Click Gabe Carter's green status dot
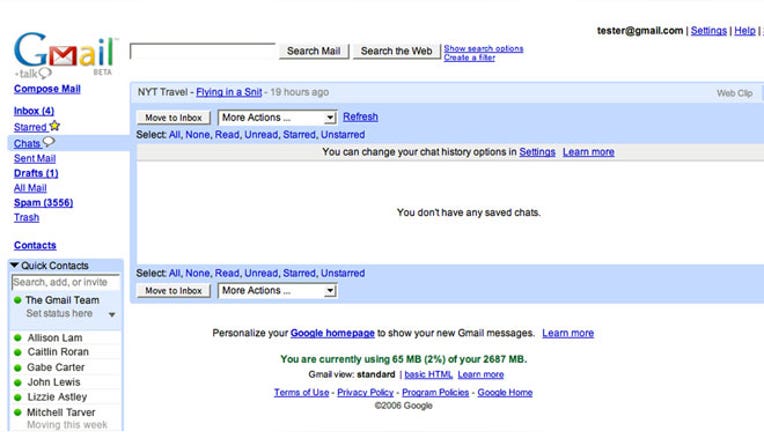This screenshot has height=432, width=764. pyautogui.click(x=18, y=368)
